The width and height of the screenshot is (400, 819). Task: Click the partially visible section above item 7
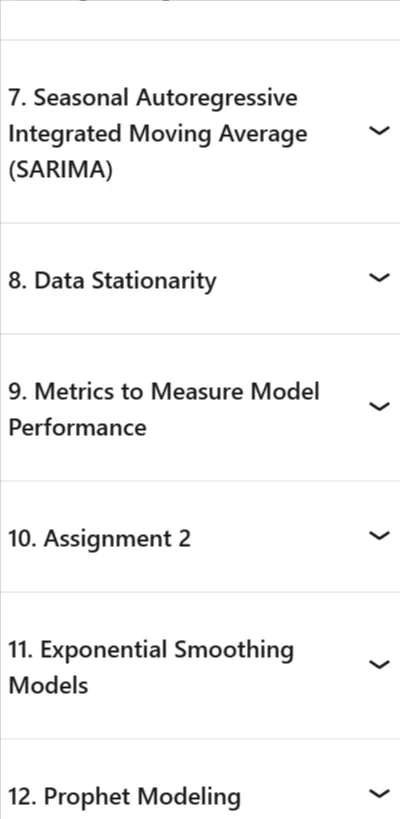[x=200, y=19]
